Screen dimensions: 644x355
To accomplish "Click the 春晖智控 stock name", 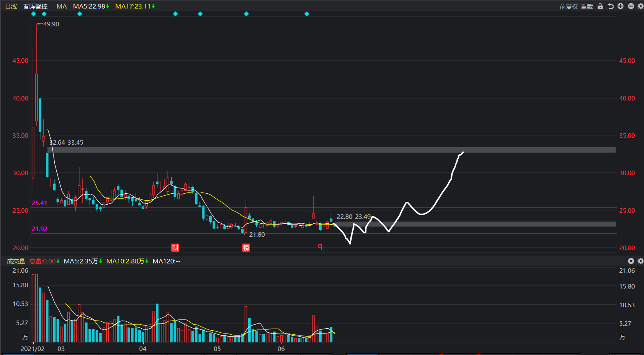I will (x=35, y=6).
